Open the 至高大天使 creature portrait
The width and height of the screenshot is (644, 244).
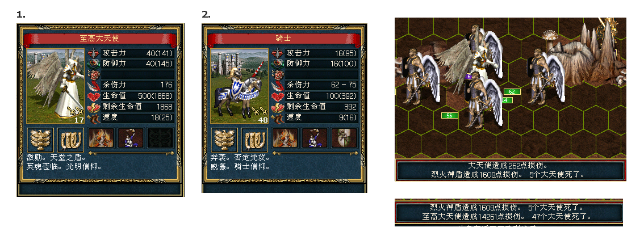(x=56, y=86)
